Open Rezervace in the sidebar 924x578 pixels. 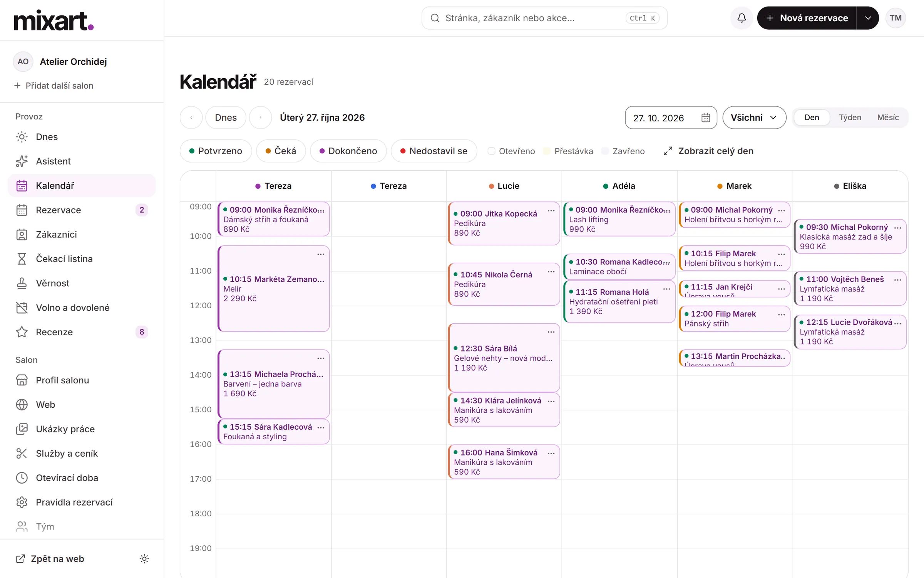point(82,210)
